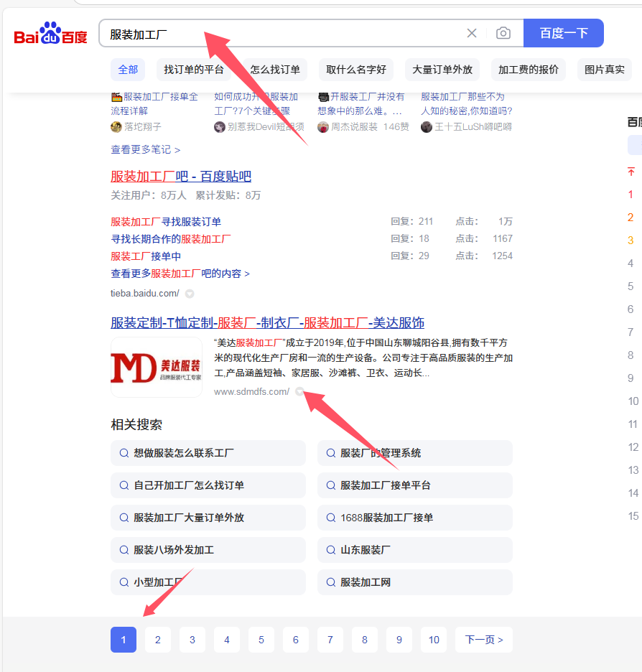Open results page 9 in the pagination

[x=399, y=640]
